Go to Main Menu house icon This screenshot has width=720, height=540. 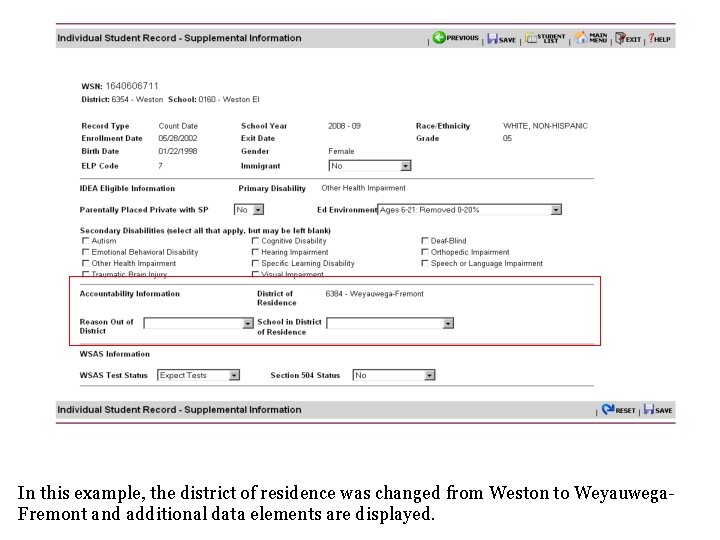[x=581, y=38]
